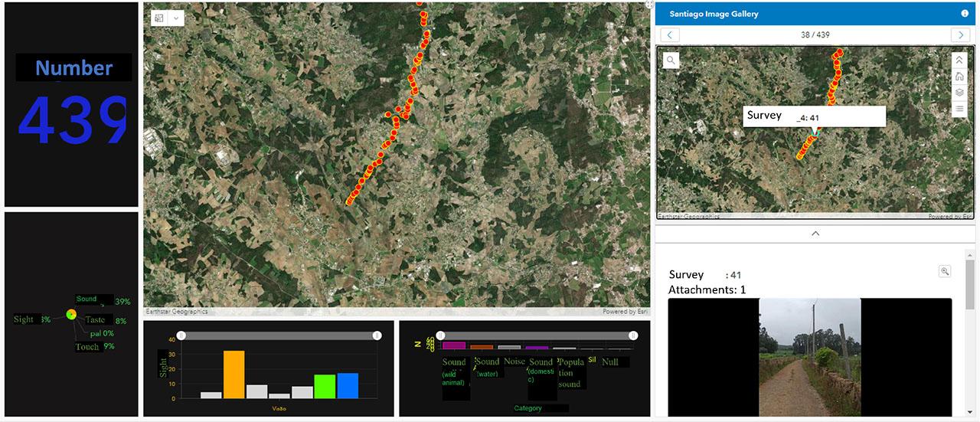Open search in the gallery map
Image resolution: width=980 pixels, height=422 pixels.
tap(671, 60)
